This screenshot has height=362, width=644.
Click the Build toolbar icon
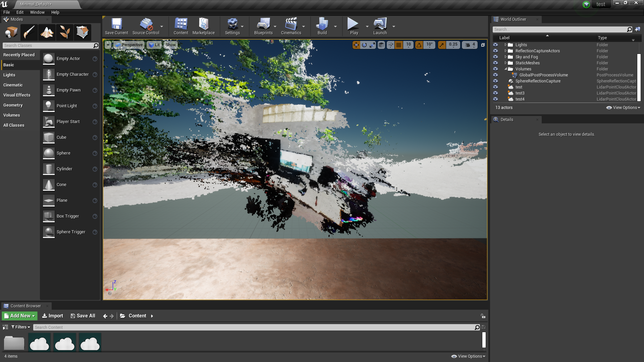click(322, 26)
